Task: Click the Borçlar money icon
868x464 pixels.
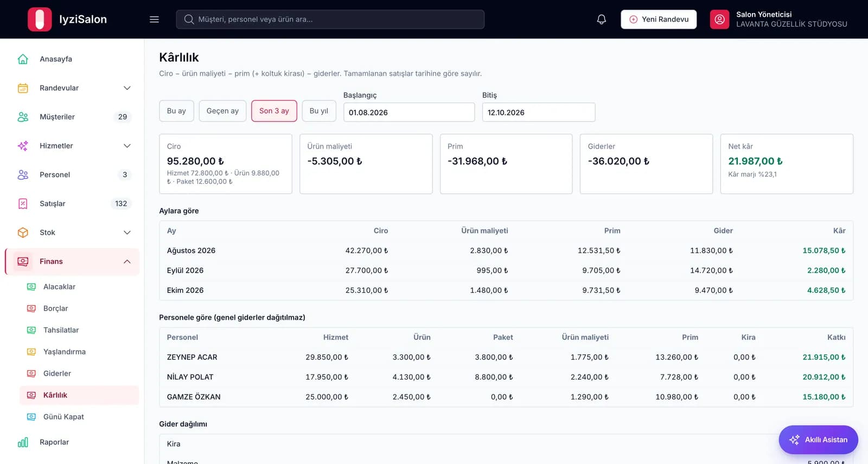Action: (31, 308)
